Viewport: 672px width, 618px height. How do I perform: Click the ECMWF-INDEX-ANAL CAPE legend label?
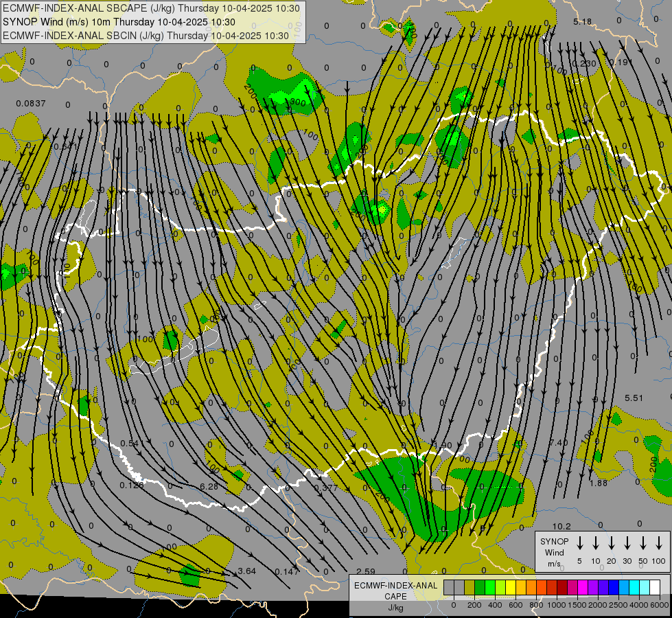(395, 591)
